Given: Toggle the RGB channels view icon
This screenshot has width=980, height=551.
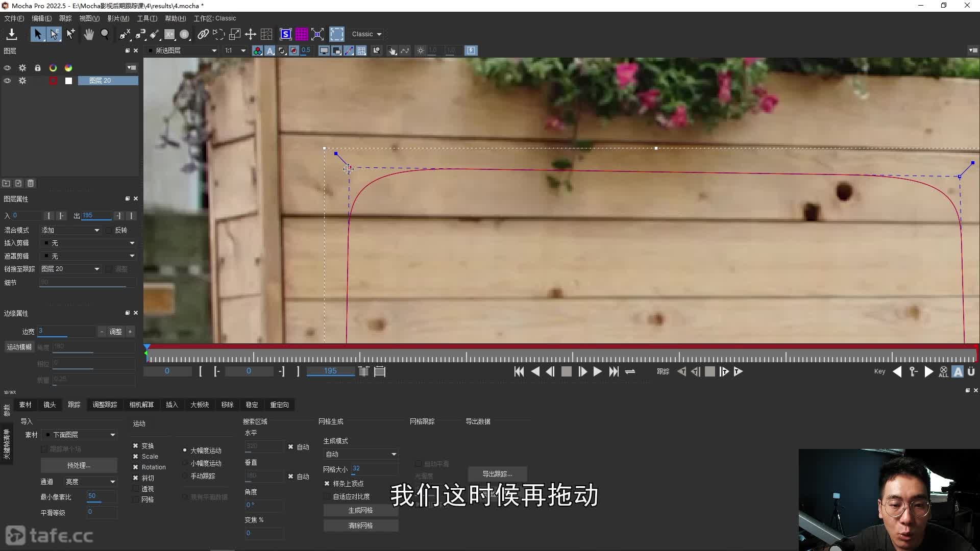Looking at the screenshot, I should coord(258,51).
